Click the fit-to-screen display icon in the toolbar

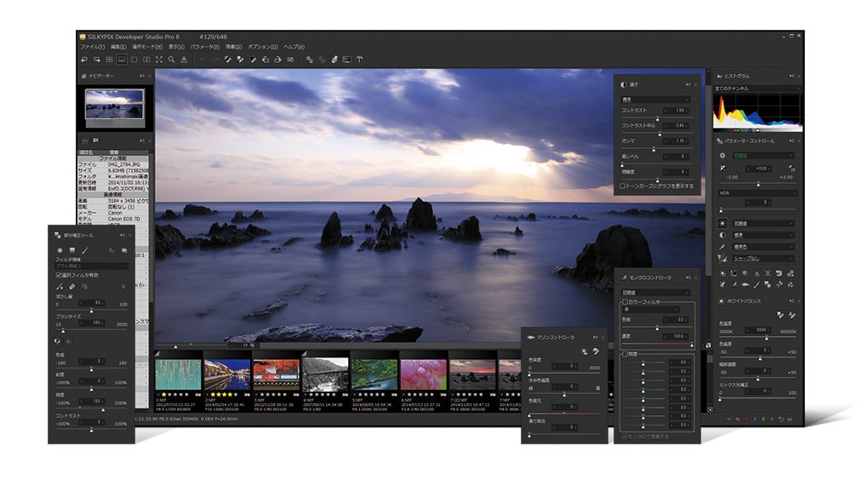tap(158, 60)
